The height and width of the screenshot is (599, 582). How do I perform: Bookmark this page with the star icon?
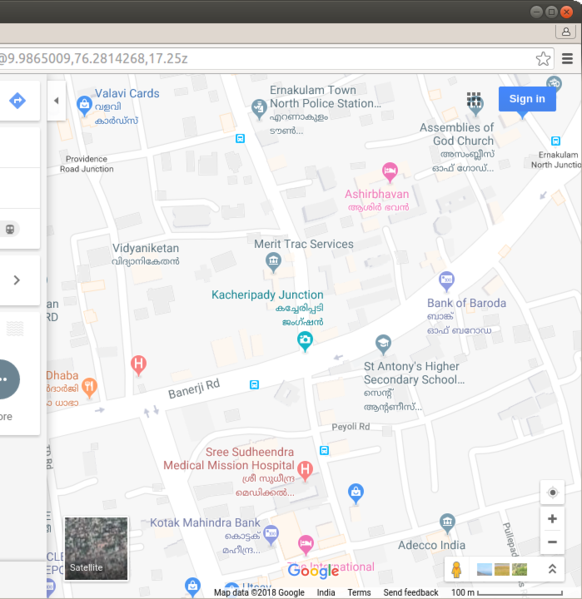(x=543, y=59)
